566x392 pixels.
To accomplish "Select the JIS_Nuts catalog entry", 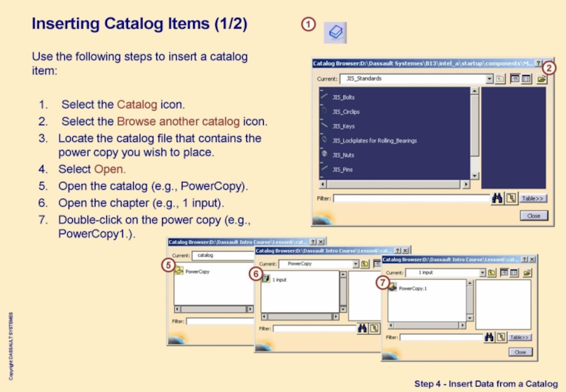I will 343,154.
